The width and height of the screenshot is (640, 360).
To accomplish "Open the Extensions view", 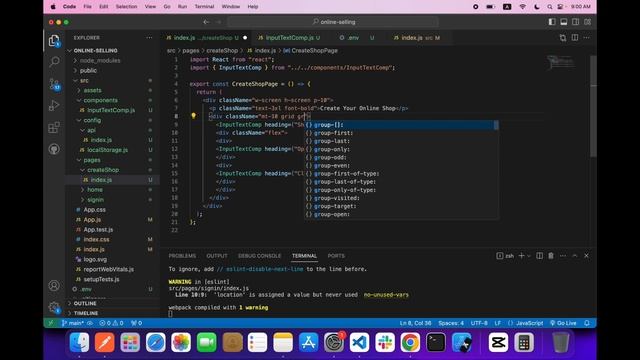I will point(54,127).
